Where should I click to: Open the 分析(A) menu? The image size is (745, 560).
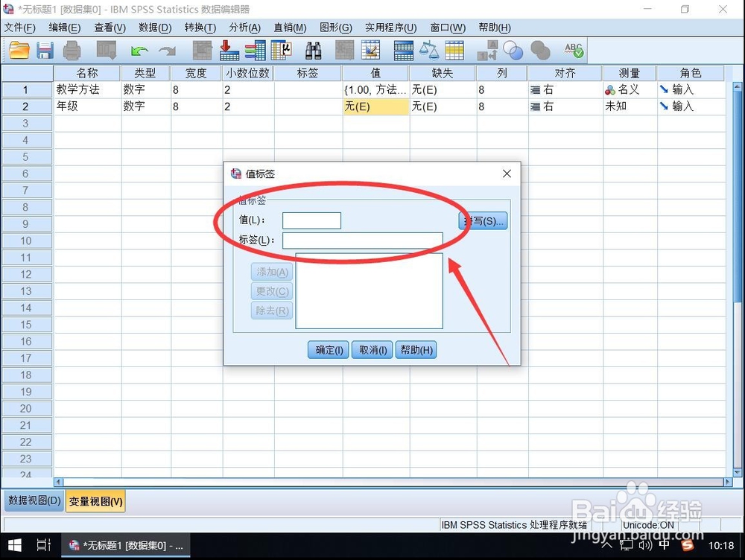244,28
